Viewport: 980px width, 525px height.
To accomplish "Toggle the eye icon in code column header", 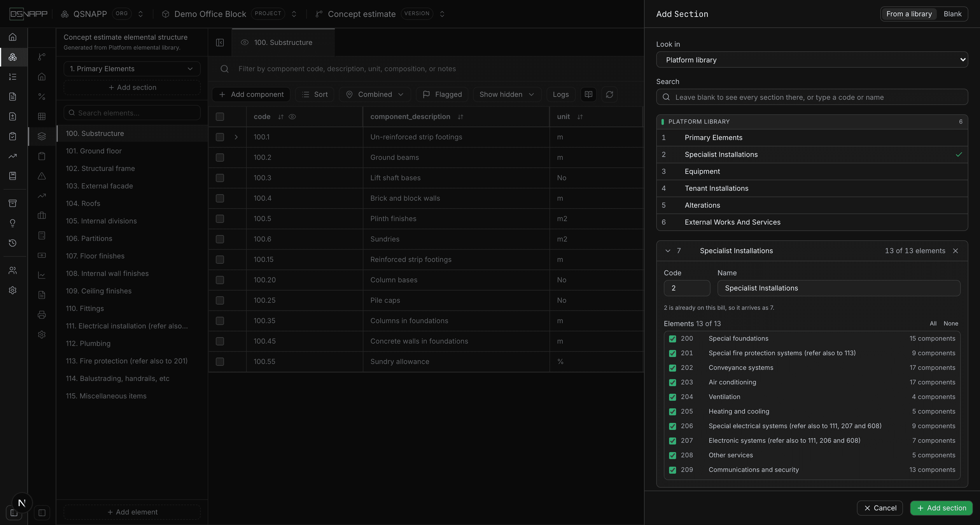I will [292, 117].
